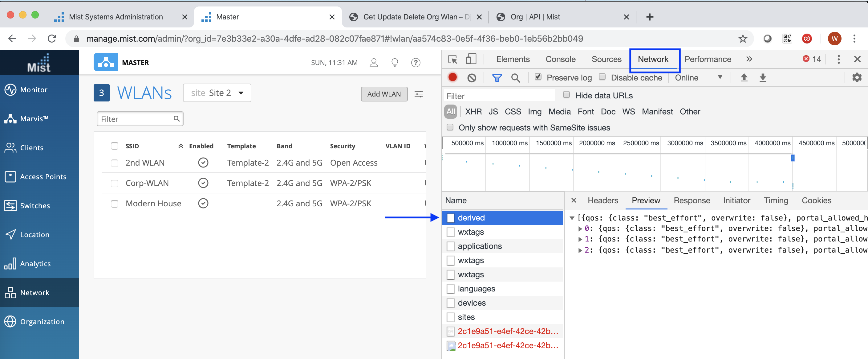This screenshot has width=868, height=359.
Task: Open the help question mark icon
Action: click(x=416, y=62)
